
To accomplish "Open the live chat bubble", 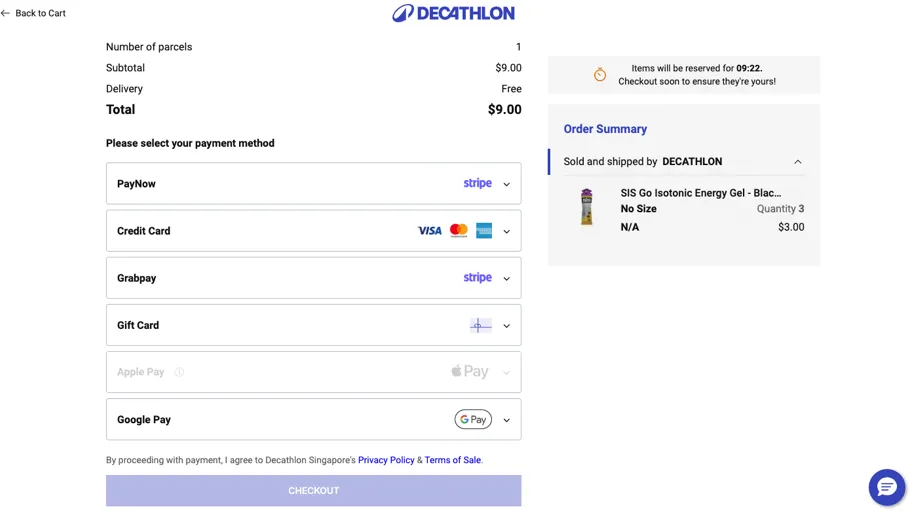I will pos(886,487).
